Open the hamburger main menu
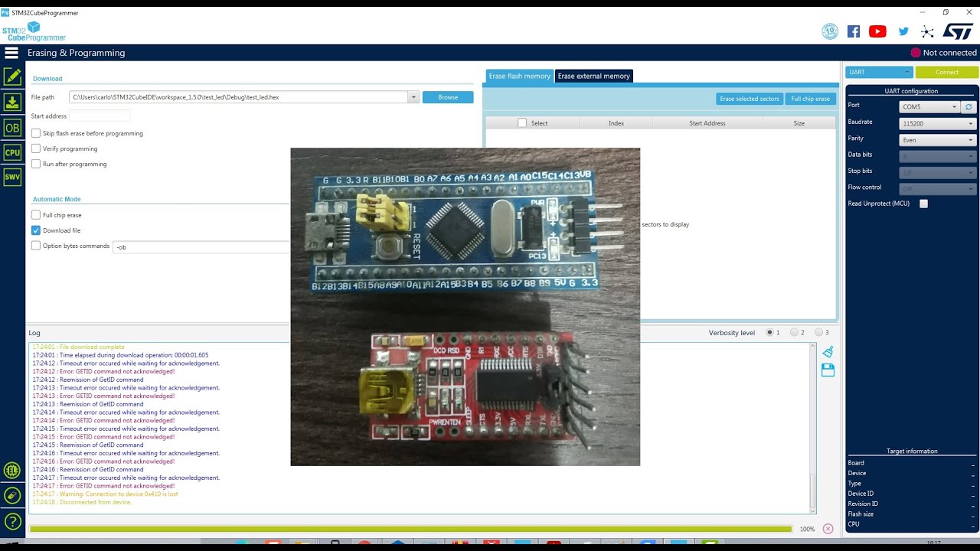The image size is (980, 551). tap(11, 53)
